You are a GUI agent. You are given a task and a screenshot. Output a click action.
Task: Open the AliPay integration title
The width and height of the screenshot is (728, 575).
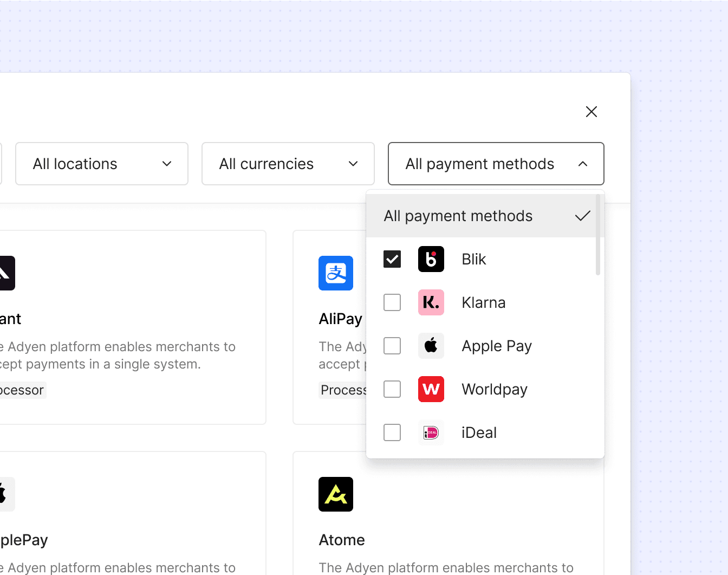tap(341, 319)
